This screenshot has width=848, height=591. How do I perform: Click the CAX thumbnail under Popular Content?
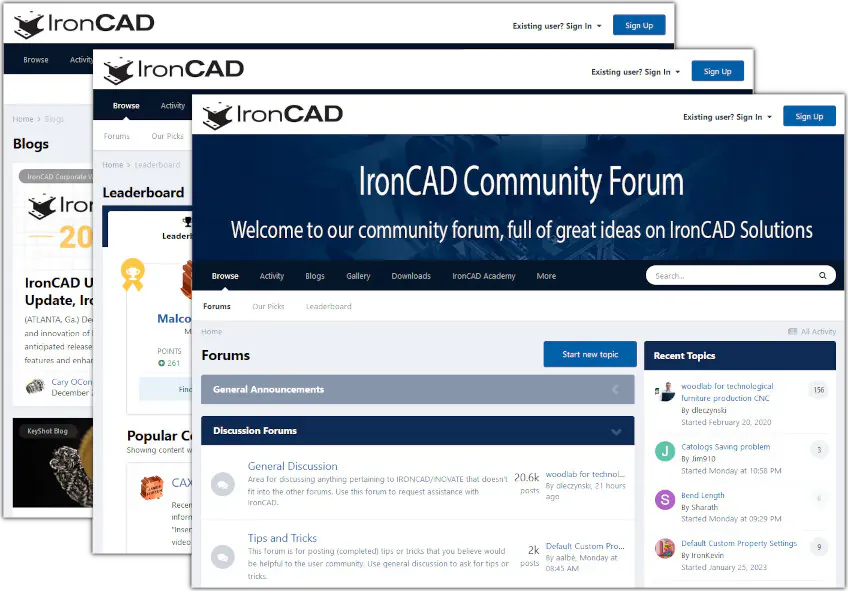(x=152, y=488)
